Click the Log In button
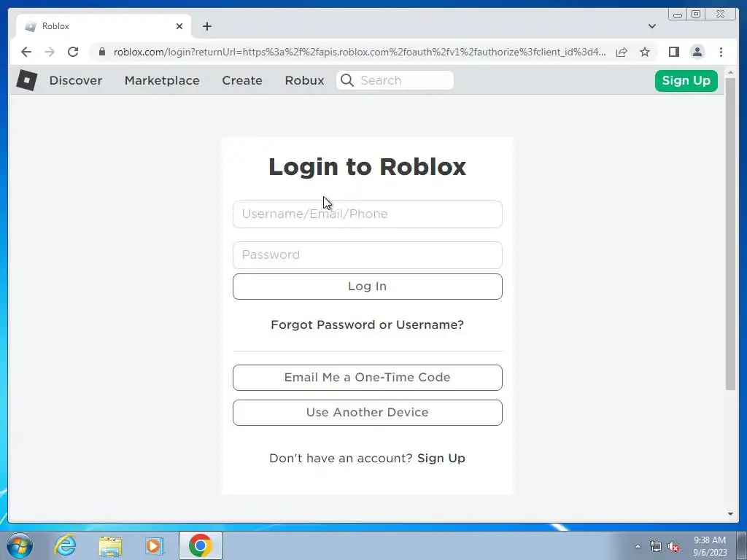 pos(368,286)
